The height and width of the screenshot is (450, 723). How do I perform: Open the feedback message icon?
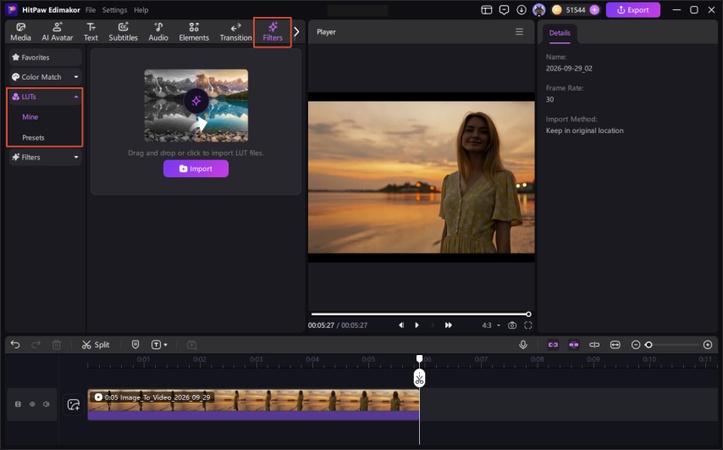click(504, 10)
